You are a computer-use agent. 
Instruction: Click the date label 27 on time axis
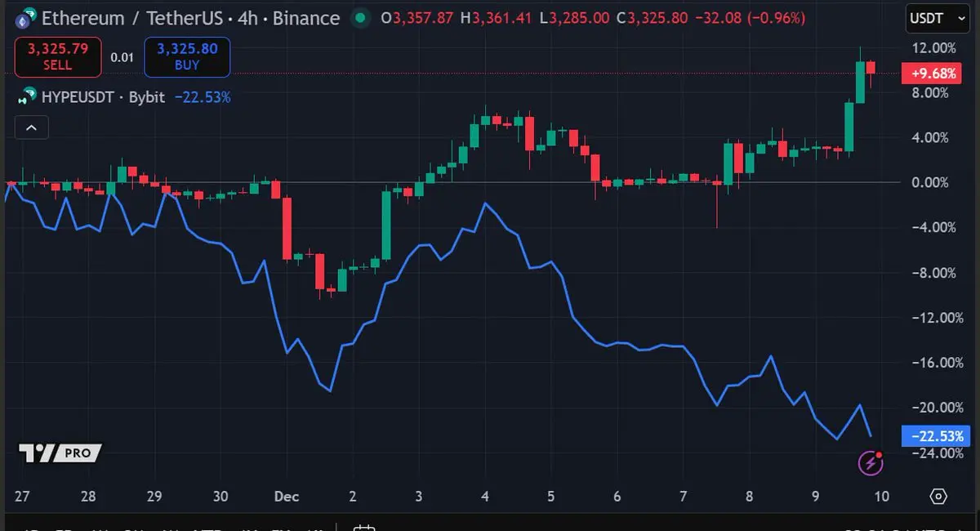tap(22, 496)
